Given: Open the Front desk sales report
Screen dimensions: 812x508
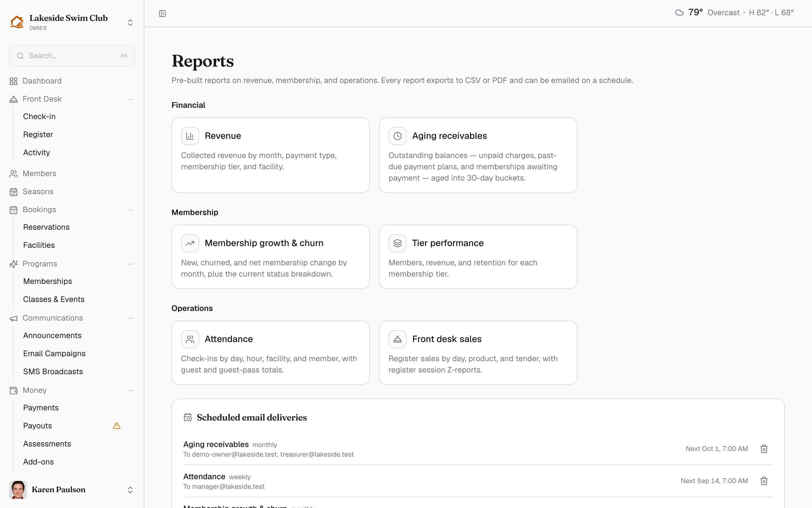Looking at the screenshot, I should (x=478, y=353).
